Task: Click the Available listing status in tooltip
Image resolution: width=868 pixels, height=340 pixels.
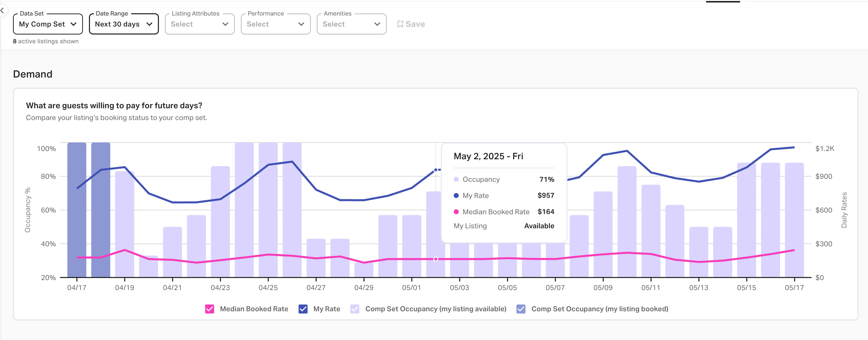Action: click(x=539, y=226)
